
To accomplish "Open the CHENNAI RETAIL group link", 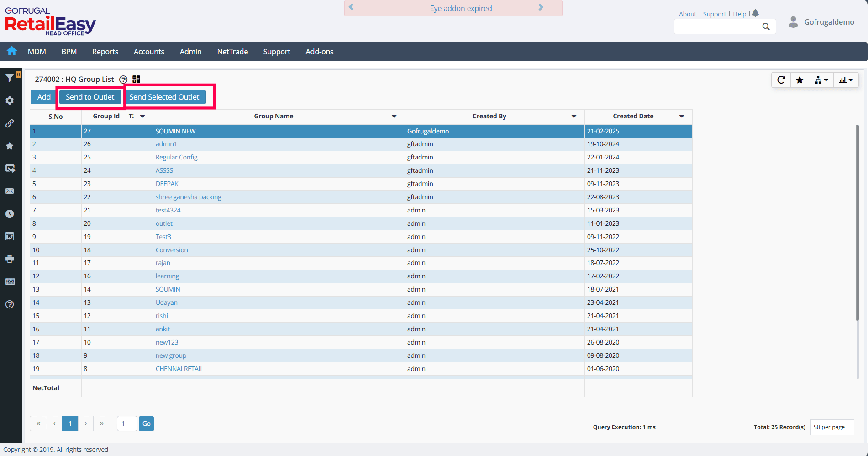I will coord(179,369).
